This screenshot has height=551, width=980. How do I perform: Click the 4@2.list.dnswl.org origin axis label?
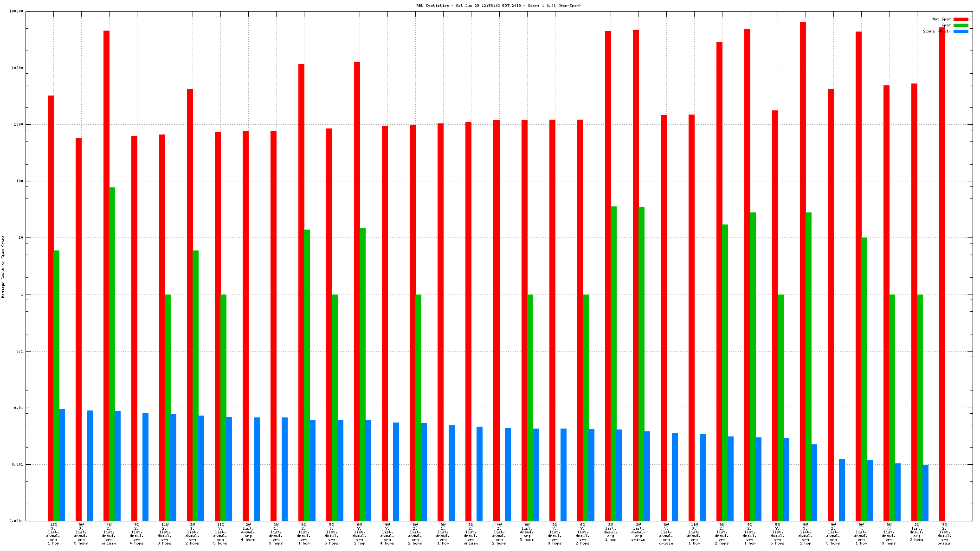(x=109, y=534)
